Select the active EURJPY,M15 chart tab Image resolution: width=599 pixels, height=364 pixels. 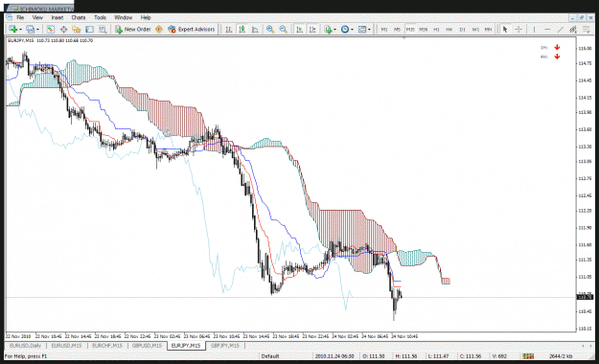[186, 346]
